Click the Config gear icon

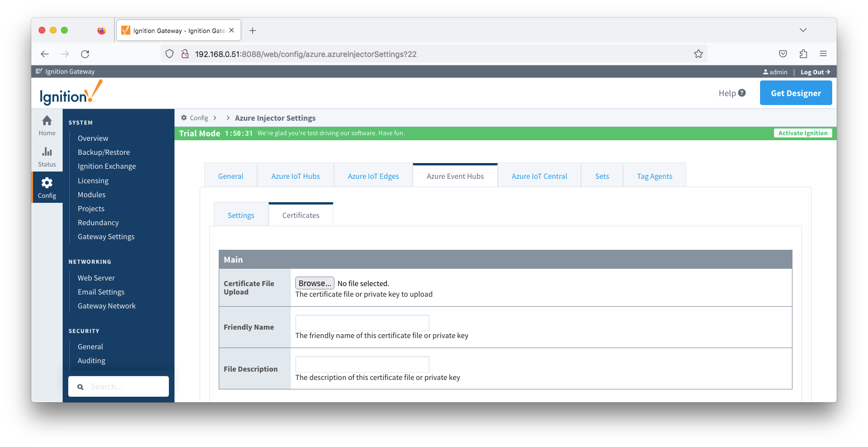pos(47,184)
